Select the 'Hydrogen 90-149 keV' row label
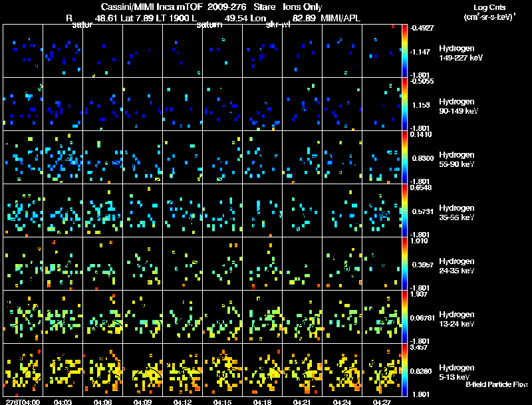Screen dimensions: 532x405 click(459, 106)
